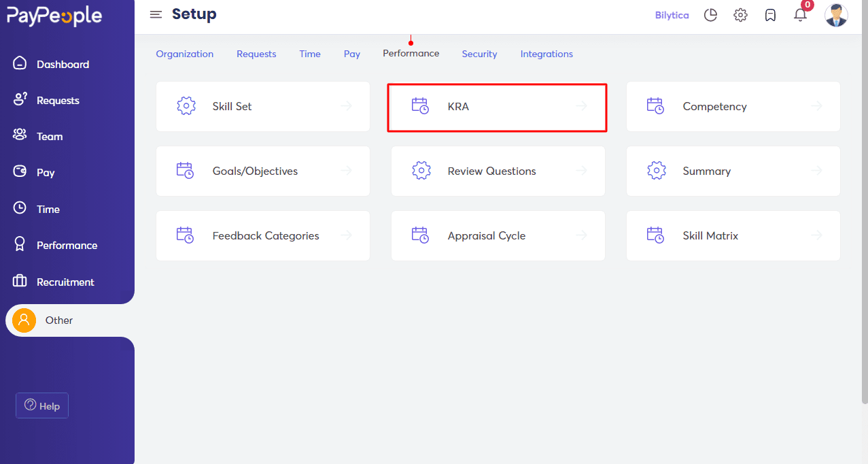Click the Skill Matrix card arrow
The width and height of the screenshot is (868, 464).
pyautogui.click(x=817, y=235)
